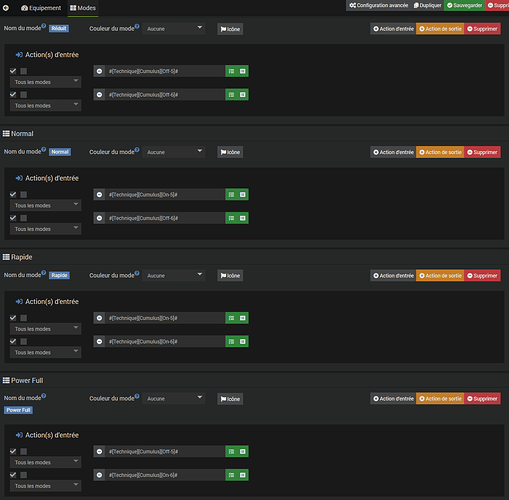509x500 pixels.
Task: Expand Tous les modes dropdown under Normal On-5
Action: (x=46, y=206)
